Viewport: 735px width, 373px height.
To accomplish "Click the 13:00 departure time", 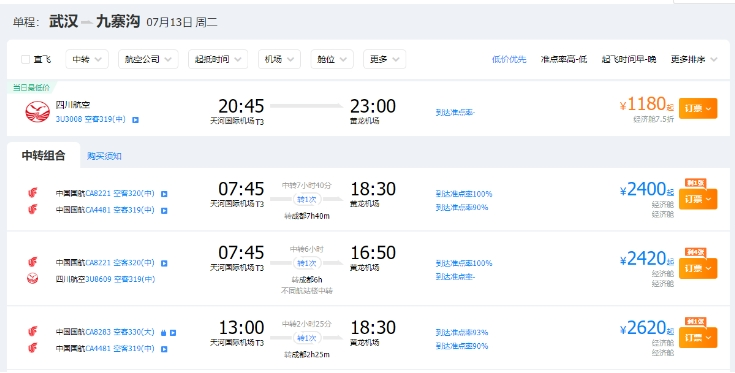I will point(241,328).
